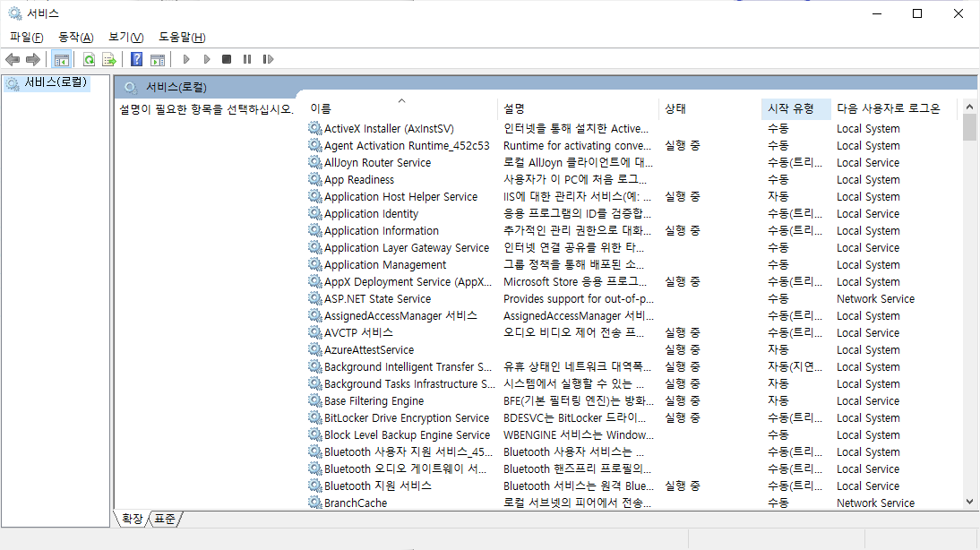The image size is (980, 550).
Task: Click the Pause Service icon
Action: [247, 59]
